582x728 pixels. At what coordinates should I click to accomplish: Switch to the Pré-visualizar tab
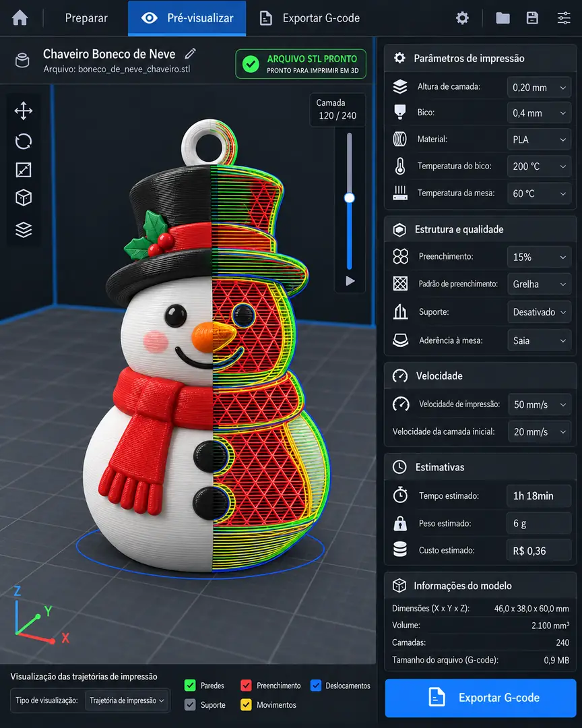pyautogui.click(x=187, y=18)
